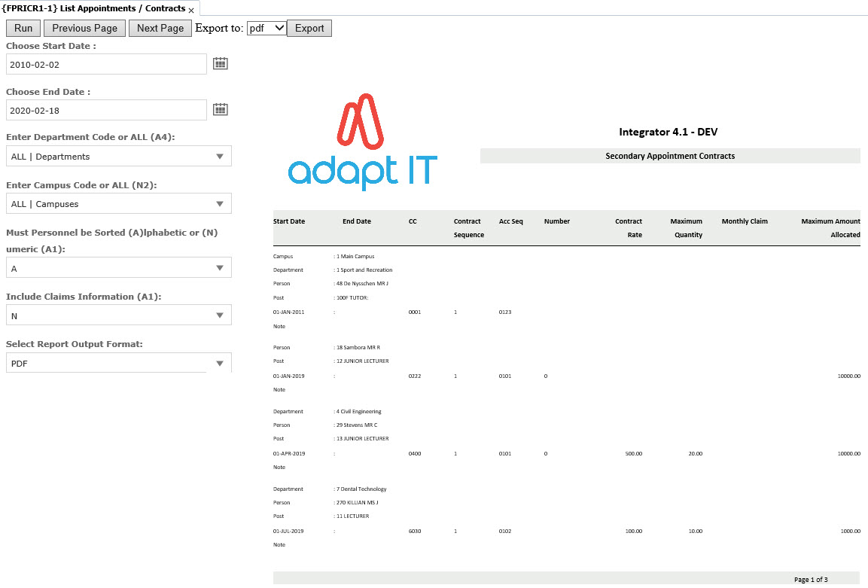Go to the Previous Page

click(84, 28)
